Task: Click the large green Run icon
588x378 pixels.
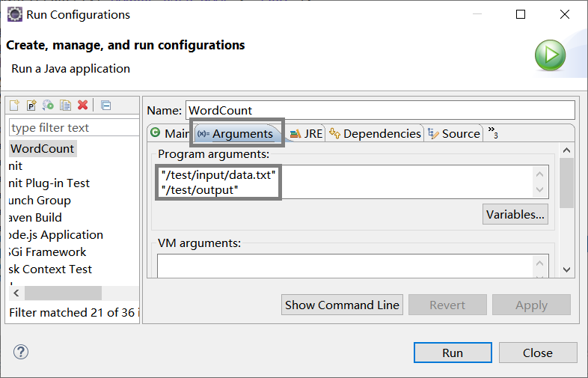Action: click(549, 55)
